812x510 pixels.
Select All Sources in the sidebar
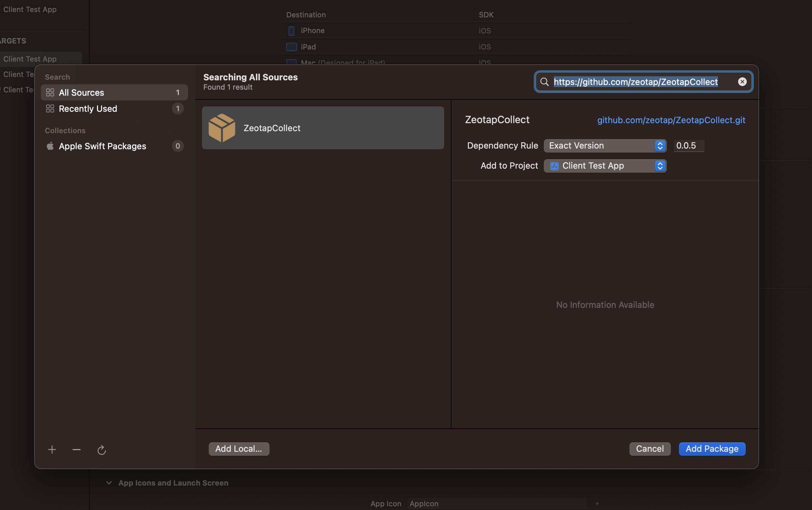click(82, 92)
